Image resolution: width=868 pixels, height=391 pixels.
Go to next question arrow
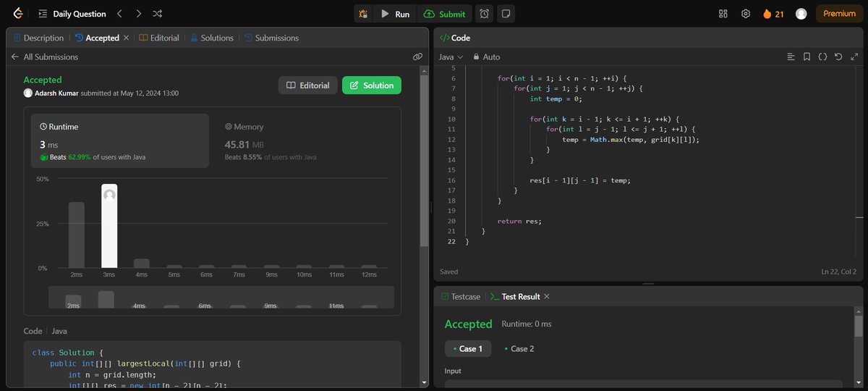(x=139, y=14)
